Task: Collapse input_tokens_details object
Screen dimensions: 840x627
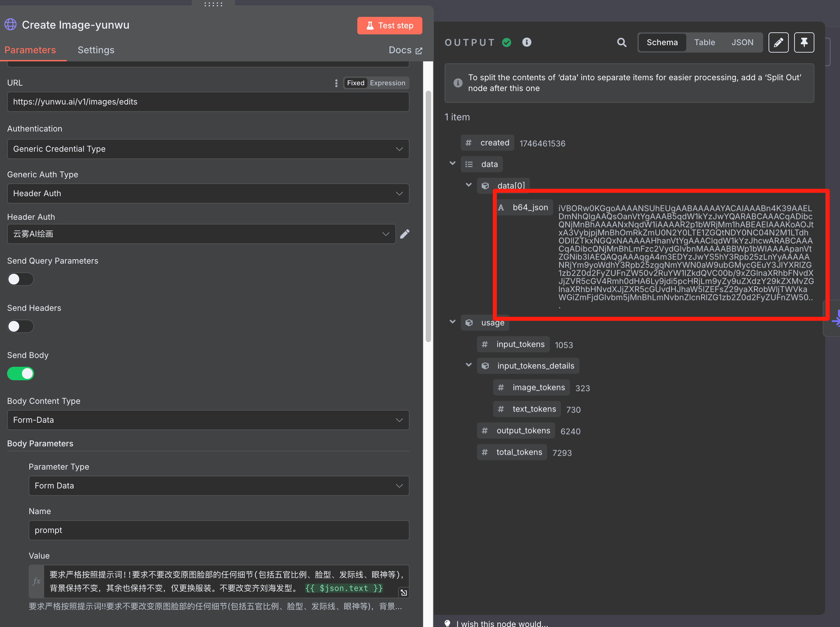Action: tap(469, 365)
